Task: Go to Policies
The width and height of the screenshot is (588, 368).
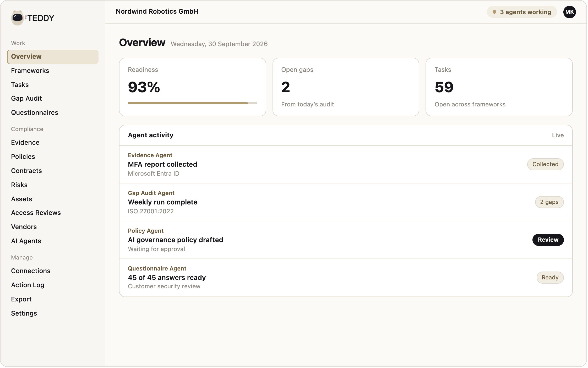Action: point(23,156)
